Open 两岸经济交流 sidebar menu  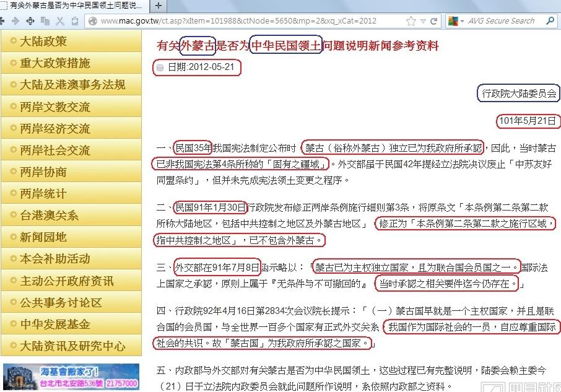pos(71,128)
